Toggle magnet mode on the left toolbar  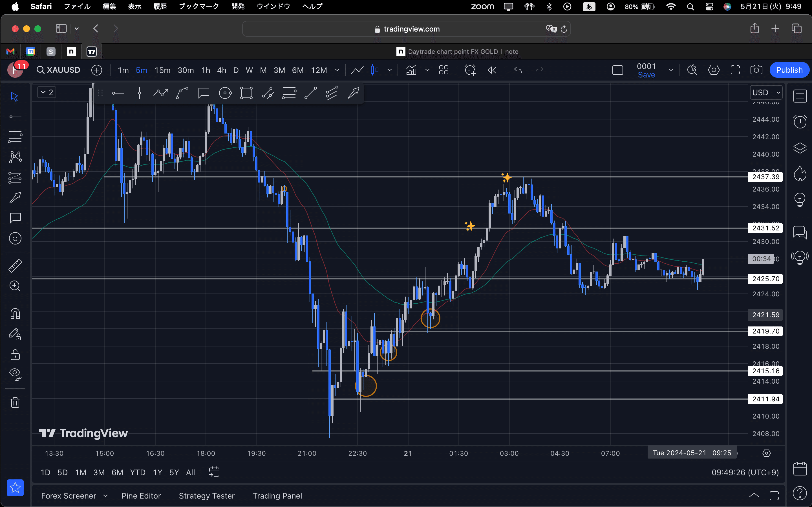click(15, 313)
